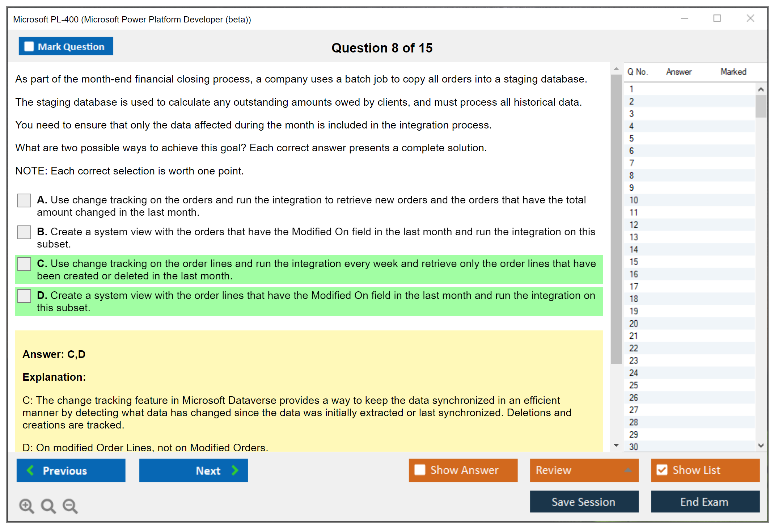Click the zoom in magnifier icon

coord(26,506)
